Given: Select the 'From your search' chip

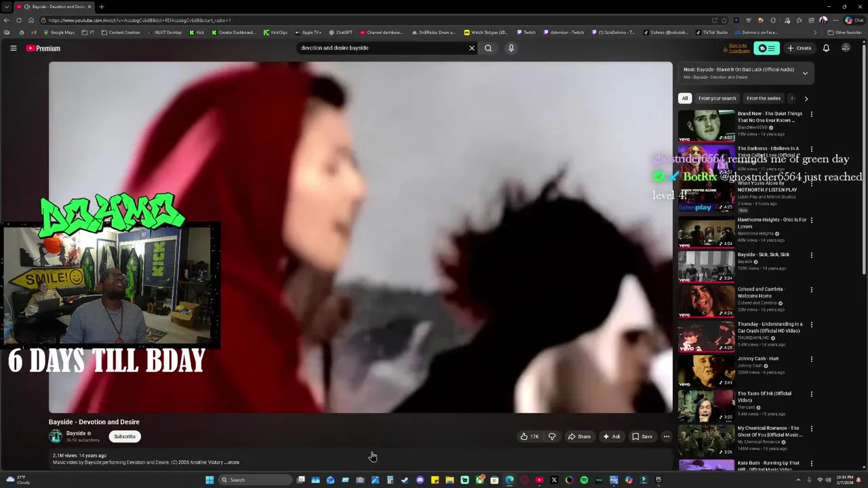Looking at the screenshot, I should (717, 98).
